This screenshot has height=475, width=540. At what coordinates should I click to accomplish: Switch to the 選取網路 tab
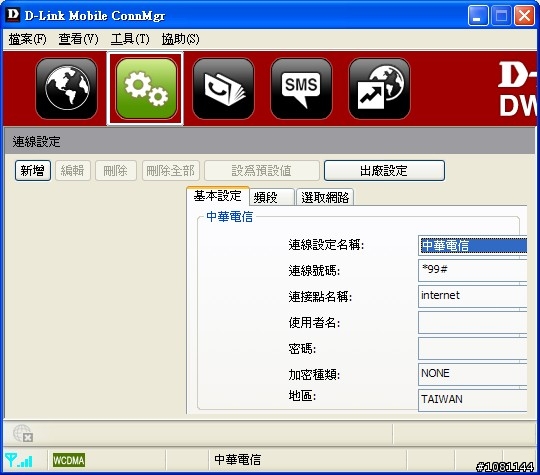point(325,197)
